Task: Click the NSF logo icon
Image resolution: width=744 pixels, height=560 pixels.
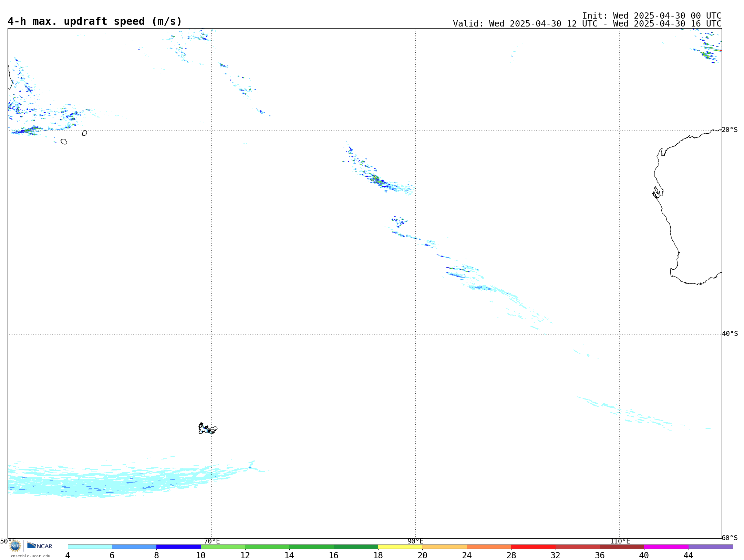Action: (15, 546)
